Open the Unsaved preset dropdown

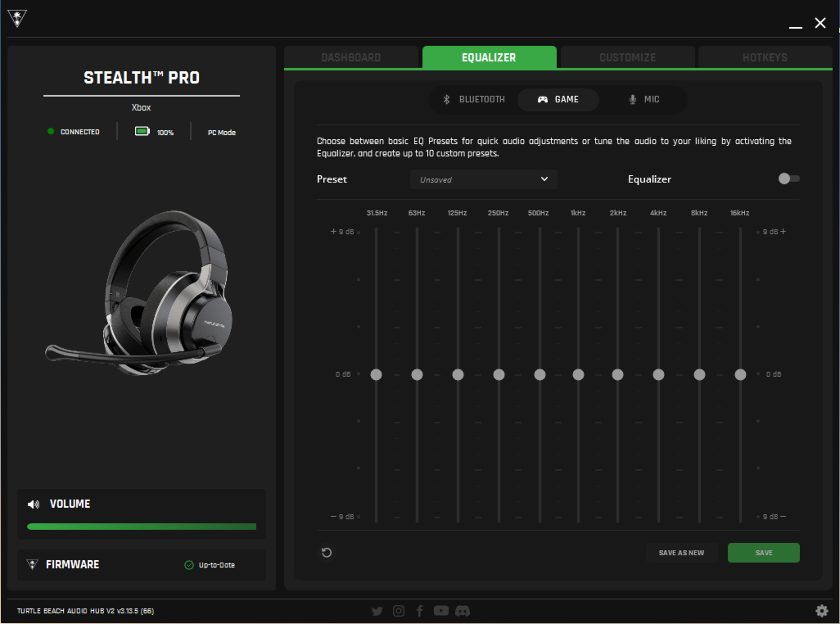tap(483, 179)
